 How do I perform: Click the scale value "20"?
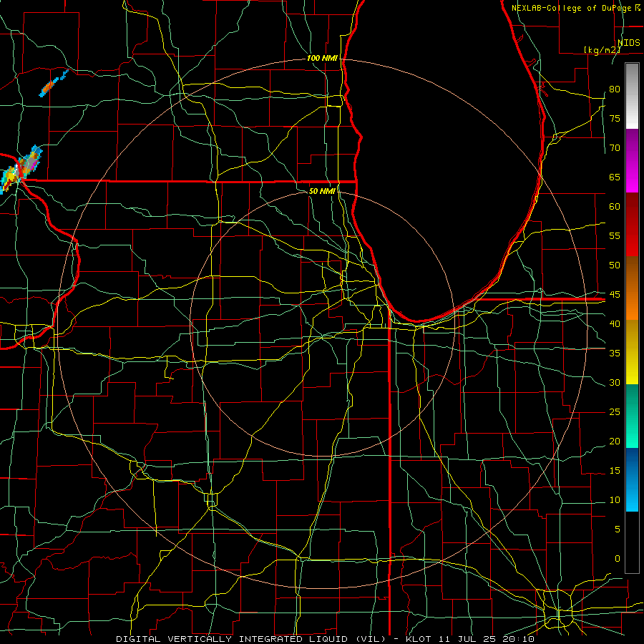tap(615, 441)
